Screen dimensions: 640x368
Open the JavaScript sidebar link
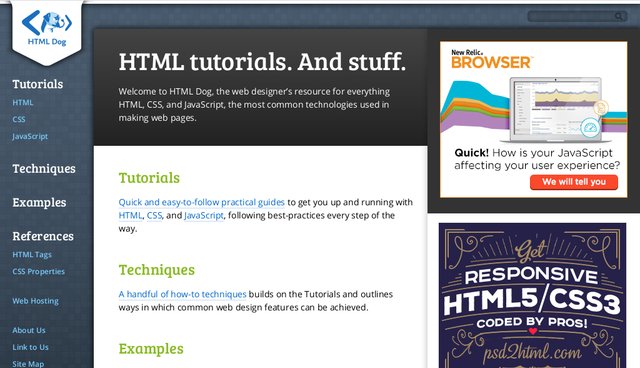click(x=30, y=136)
